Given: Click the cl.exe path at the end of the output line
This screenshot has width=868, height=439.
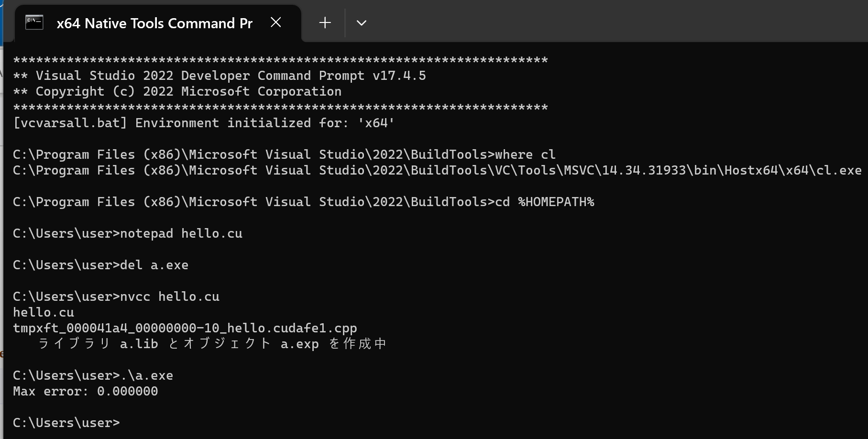Looking at the screenshot, I should click(839, 170).
